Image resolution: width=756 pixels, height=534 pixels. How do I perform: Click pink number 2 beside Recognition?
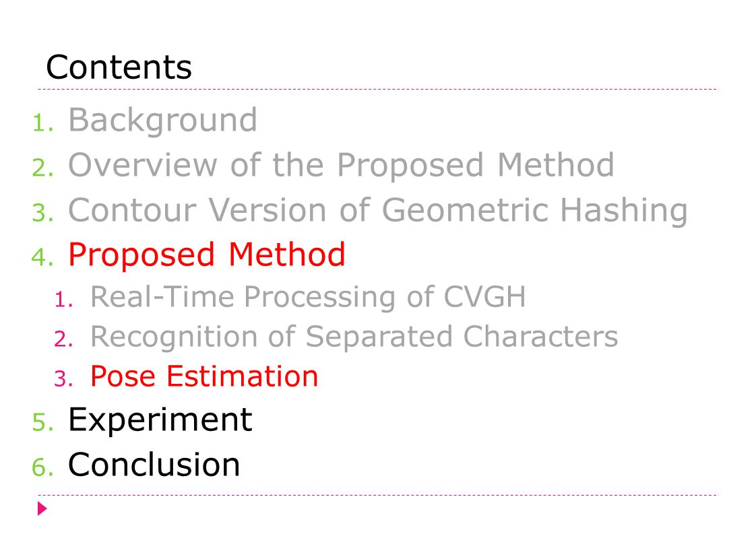point(63,339)
